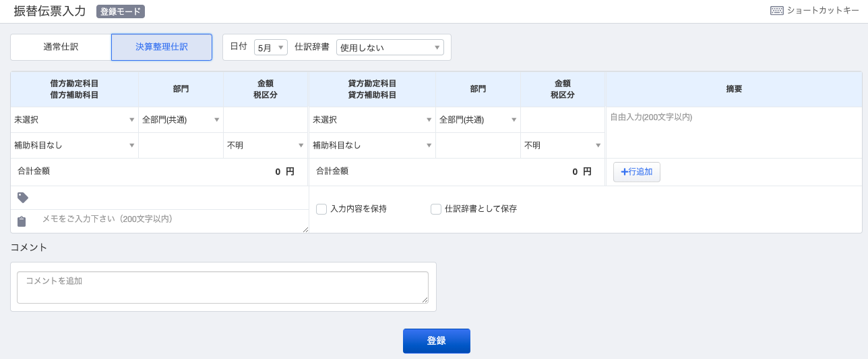Switch to the 通常仕訳 tab
Image resolution: width=868 pixels, height=359 pixels.
point(61,47)
